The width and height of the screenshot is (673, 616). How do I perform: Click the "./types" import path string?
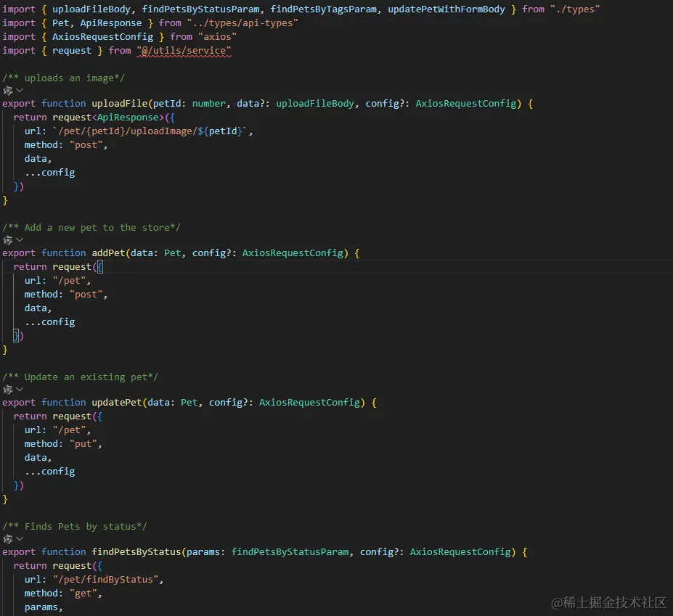[575, 9]
